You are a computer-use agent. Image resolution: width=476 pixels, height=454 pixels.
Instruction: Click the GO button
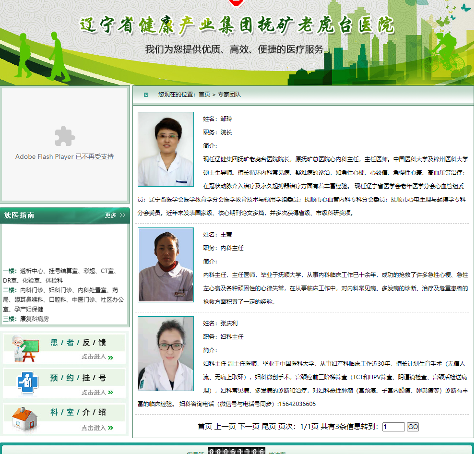pos(413,427)
